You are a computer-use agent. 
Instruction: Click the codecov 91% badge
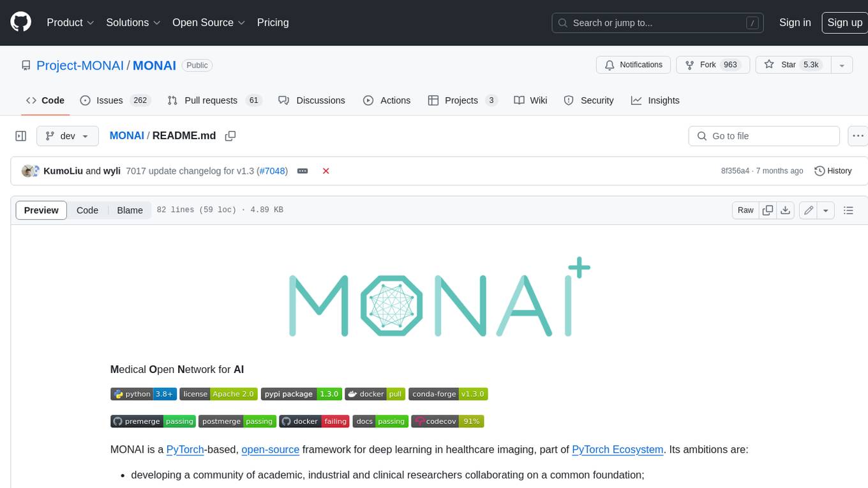447,421
